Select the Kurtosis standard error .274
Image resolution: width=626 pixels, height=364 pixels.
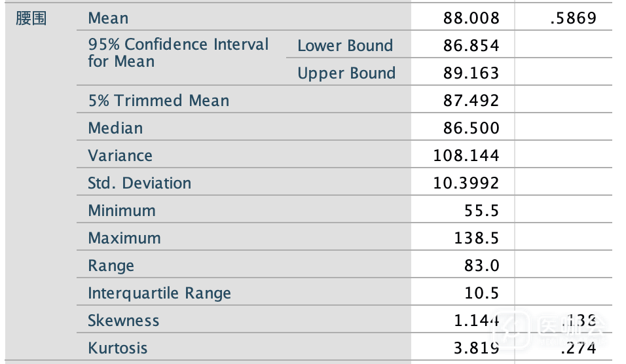pos(579,348)
